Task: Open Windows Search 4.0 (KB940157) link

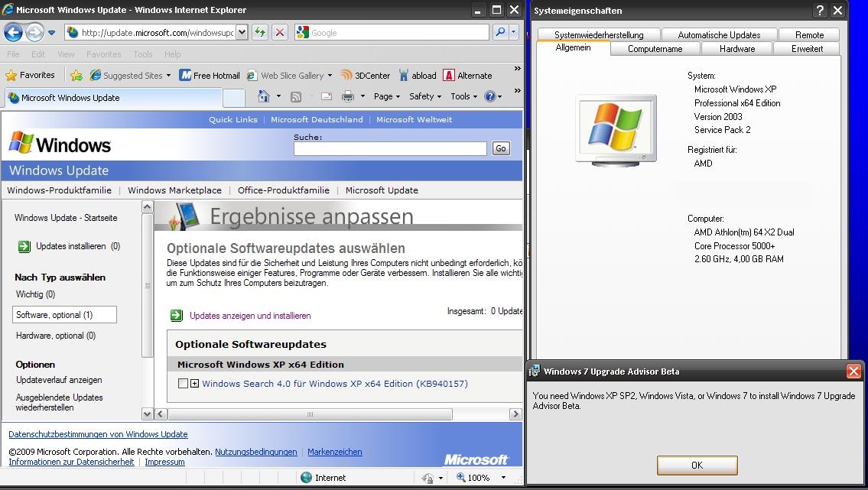Action: click(x=335, y=383)
